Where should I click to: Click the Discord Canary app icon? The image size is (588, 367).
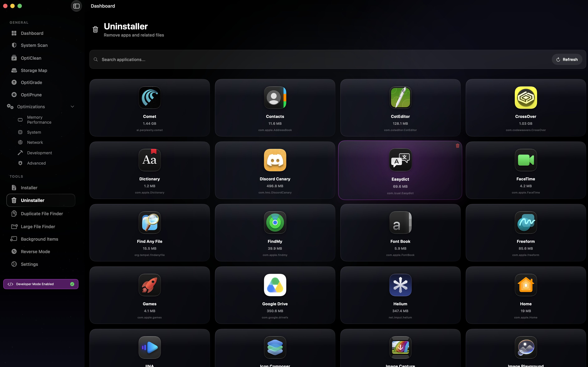(x=275, y=160)
